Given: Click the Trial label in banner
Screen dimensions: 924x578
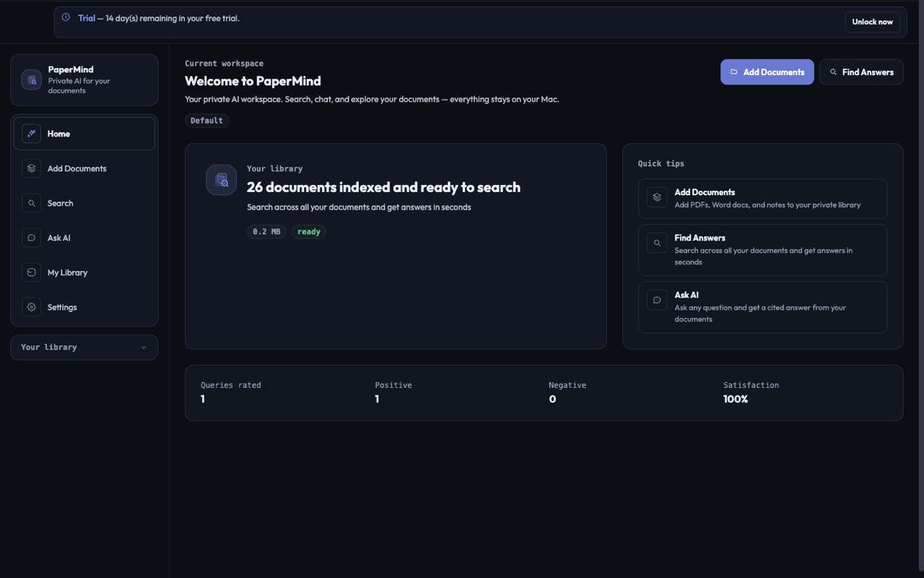Looking at the screenshot, I should (87, 18).
